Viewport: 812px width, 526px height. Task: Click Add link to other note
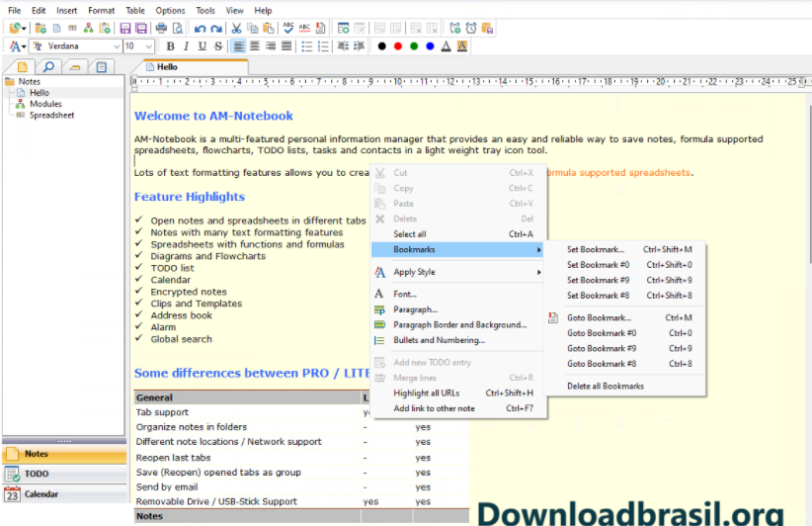(x=457, y=408)
